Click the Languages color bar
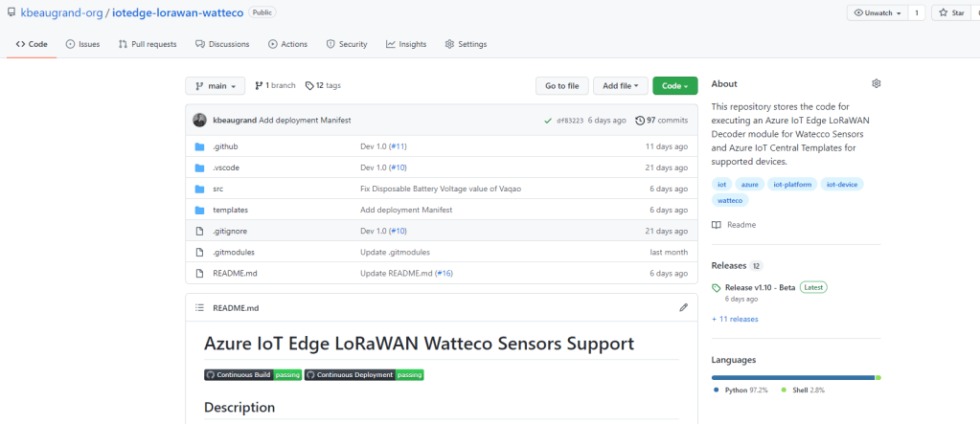Viewport: 980px width, 424px height. coord(795,378)
